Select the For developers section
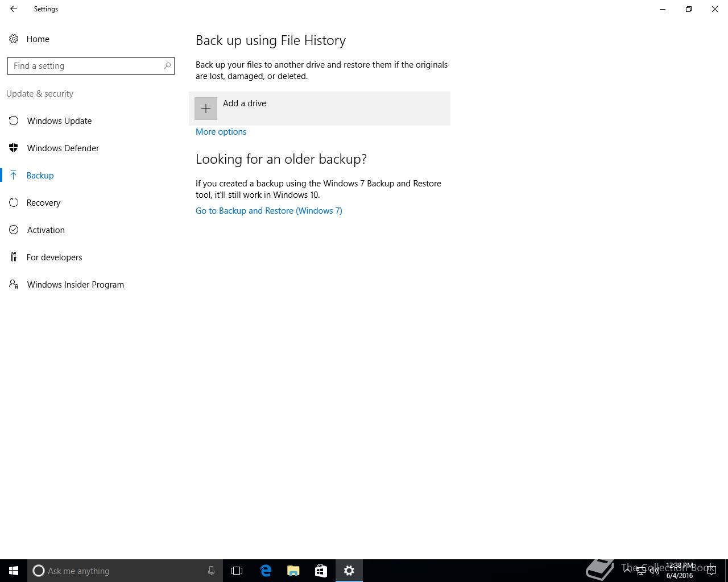 (54, 257)
